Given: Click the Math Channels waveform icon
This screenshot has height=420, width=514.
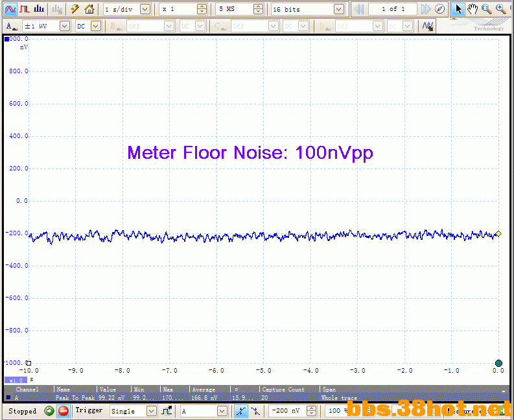Looking at the screenshot, I should 428,26.
